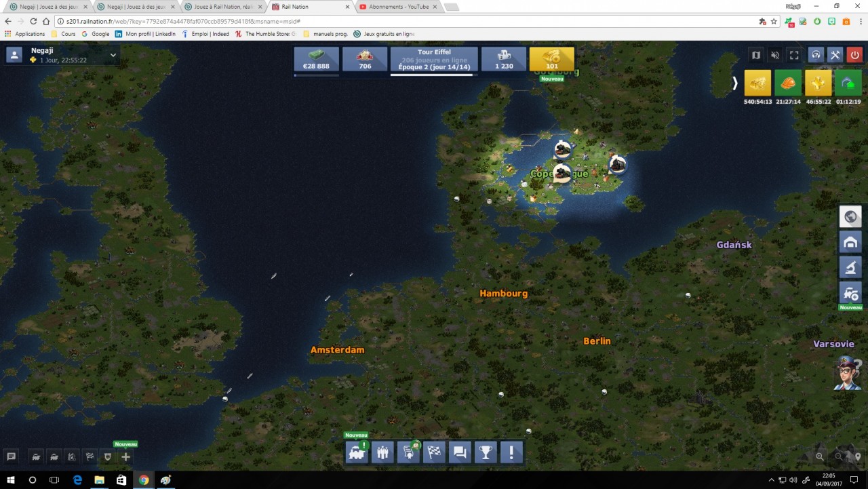The image size is (868, 489).
Task: Open the gold shop showing 101 gold
Action: (x=552, y=59)
